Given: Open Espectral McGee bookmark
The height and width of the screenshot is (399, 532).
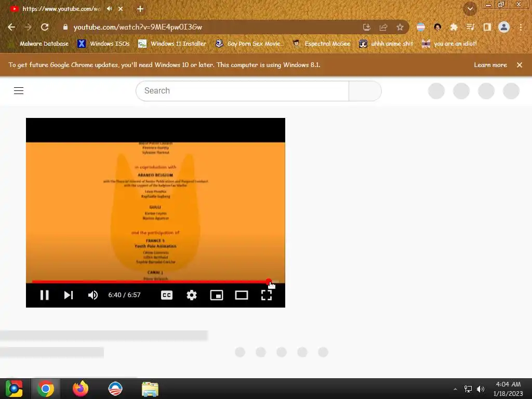Looking at the screenshot, I should tap(321, 44).
